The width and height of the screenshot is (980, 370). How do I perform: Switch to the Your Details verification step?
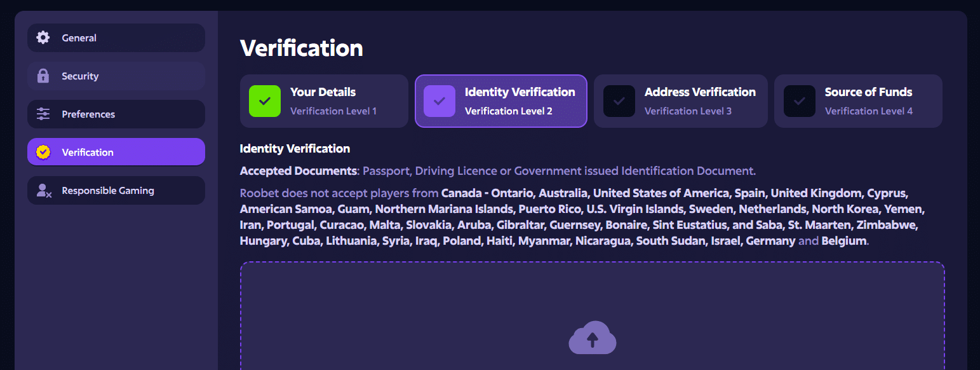[324, 100]
